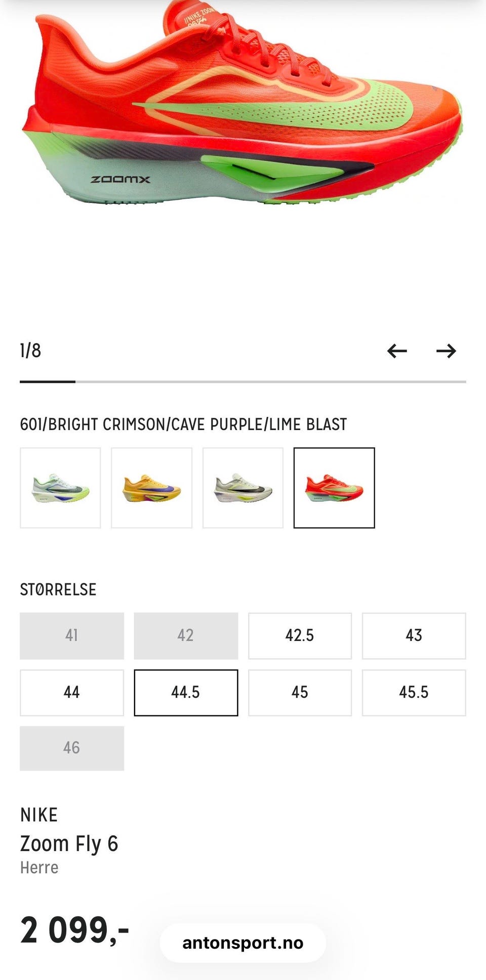486x980 pixels.
Task: Pick size 45
Action: (300, 693)
